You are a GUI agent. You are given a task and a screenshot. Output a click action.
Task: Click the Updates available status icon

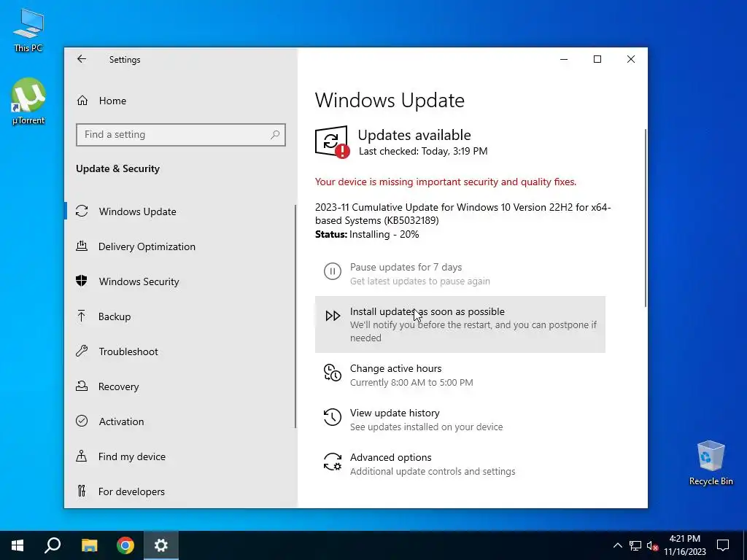click(332, 142)
